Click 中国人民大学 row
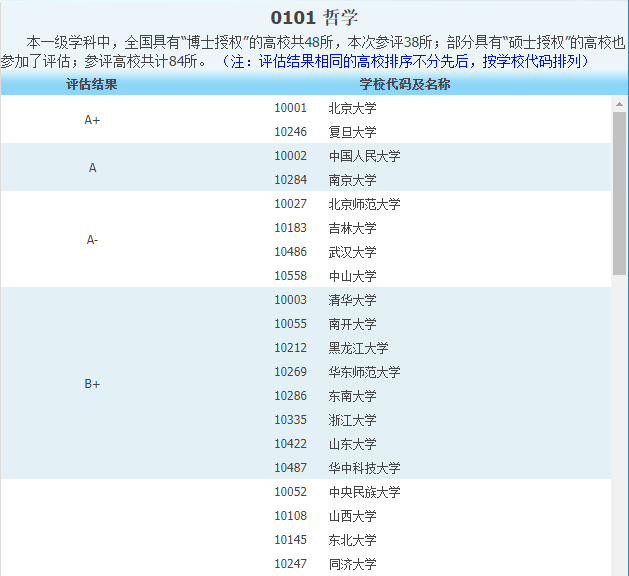This screenshot has width=629, height=576. pos(398,156)
